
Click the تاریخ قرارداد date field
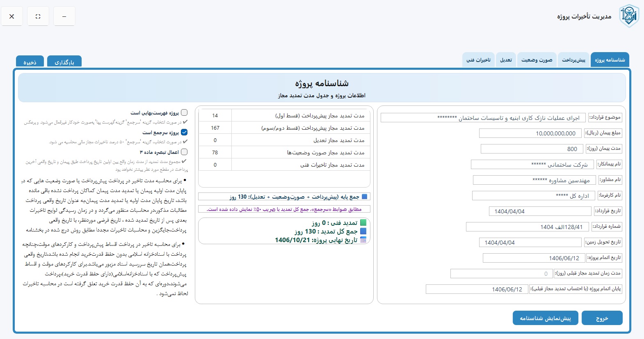pyautogui.click(x=540, y=211)
